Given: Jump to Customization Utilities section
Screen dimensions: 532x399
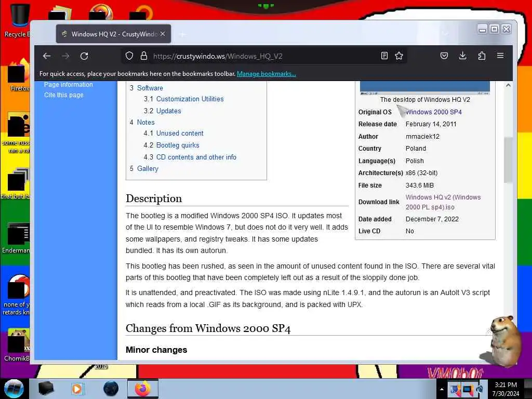Looking at the screenshot, I should tap(190, 99).
